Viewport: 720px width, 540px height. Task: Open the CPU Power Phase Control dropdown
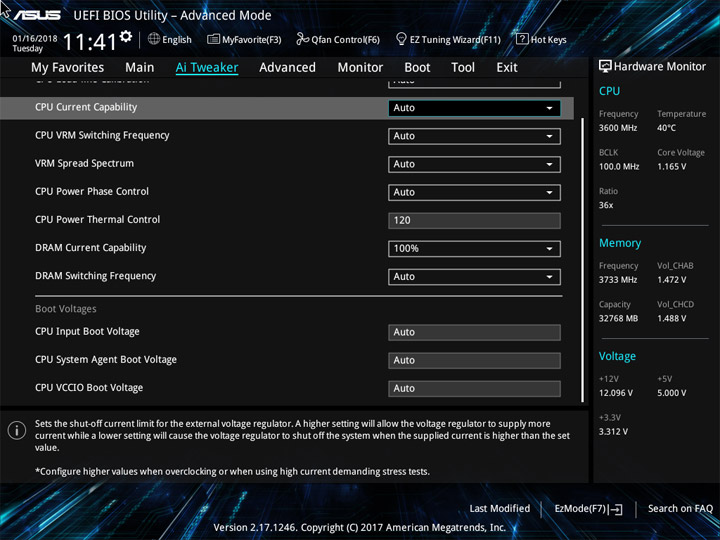pyautogui.click(x=474, y=192)
